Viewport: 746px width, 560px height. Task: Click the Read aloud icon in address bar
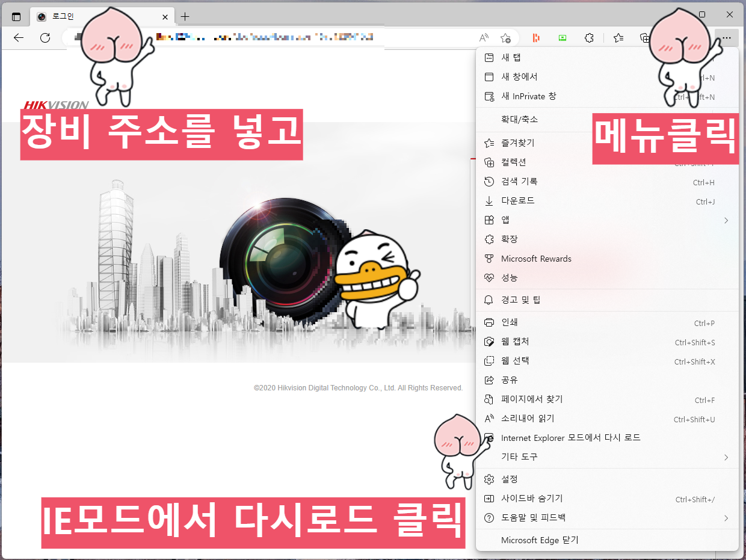click(x=484, y=38)
